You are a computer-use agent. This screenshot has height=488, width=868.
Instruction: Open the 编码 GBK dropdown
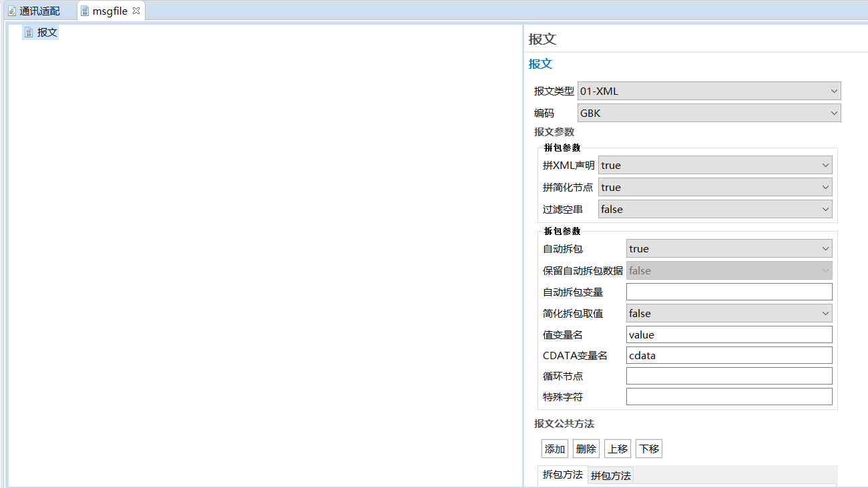[708, 113]
